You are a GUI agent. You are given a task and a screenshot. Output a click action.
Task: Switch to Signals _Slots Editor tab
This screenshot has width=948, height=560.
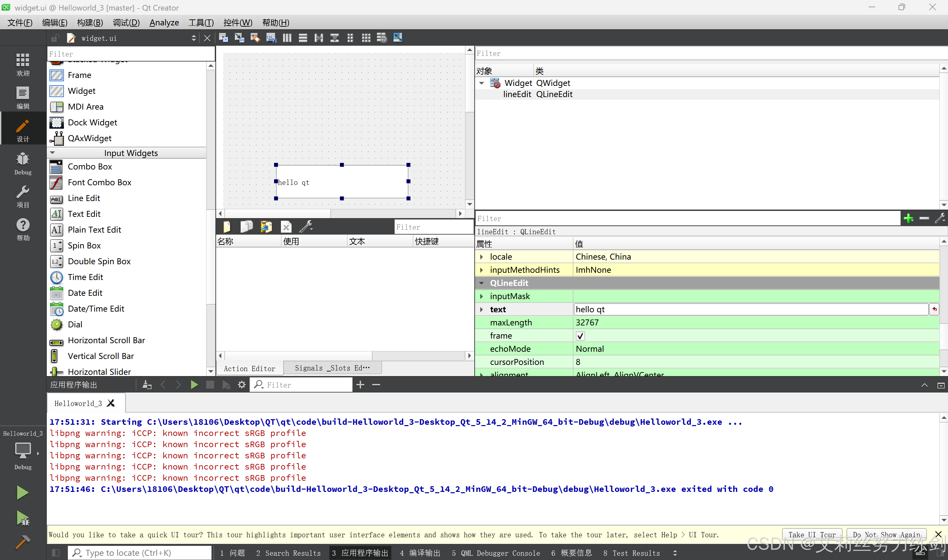pyautogui.click(x=332, y=368)
